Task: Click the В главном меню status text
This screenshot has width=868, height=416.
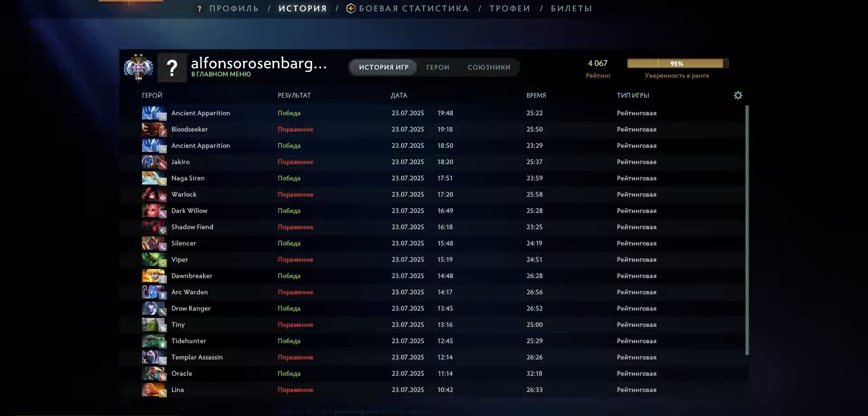Action: click(221, 74)
